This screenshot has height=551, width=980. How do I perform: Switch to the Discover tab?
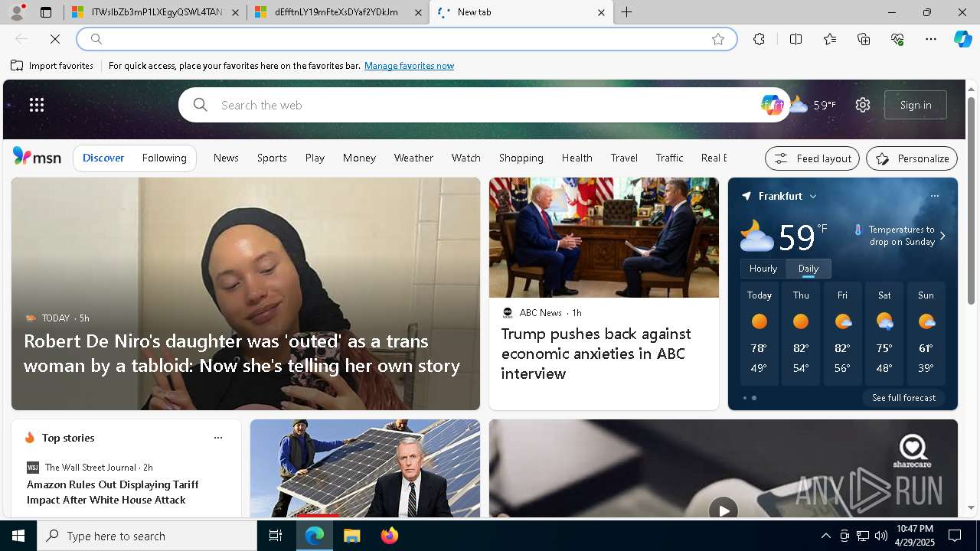point(103,158)
